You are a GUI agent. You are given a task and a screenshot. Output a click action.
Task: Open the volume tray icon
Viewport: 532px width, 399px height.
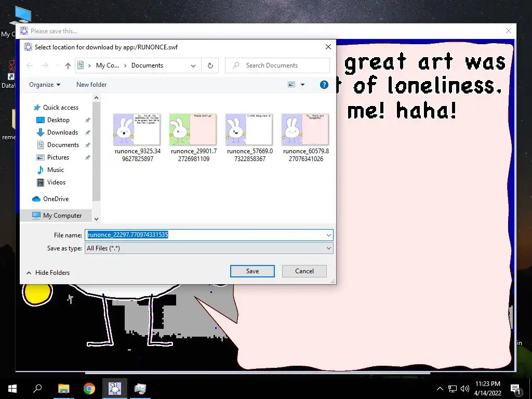click(x=465, y=389)
